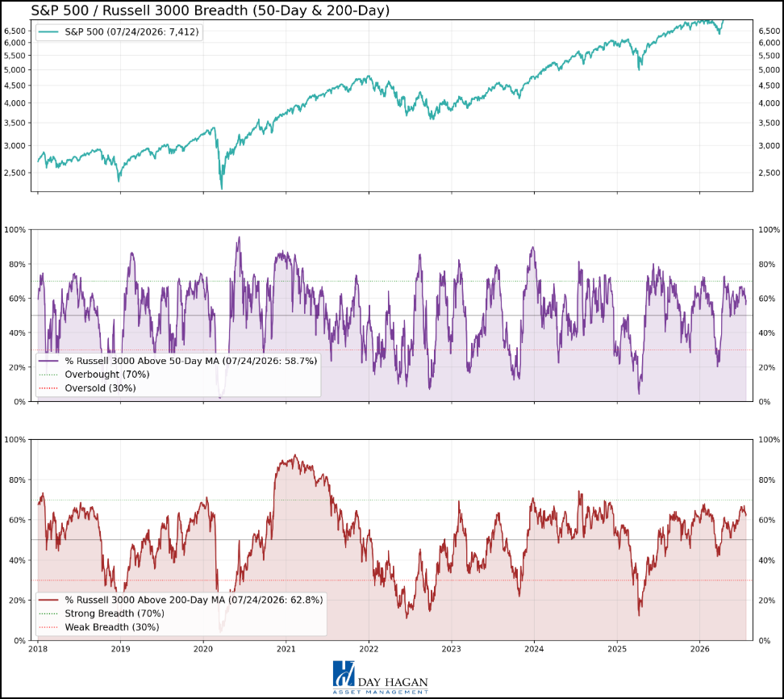Click the 6,000 label on the right S&P axis

tap(769, 43)
